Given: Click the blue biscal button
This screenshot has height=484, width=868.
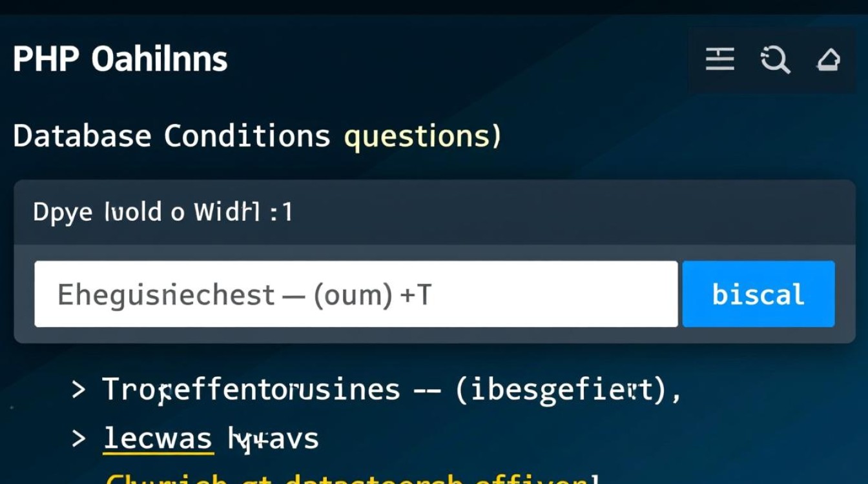Looking at the screenshot, I should pyautogui.click(x=758, y=294).
